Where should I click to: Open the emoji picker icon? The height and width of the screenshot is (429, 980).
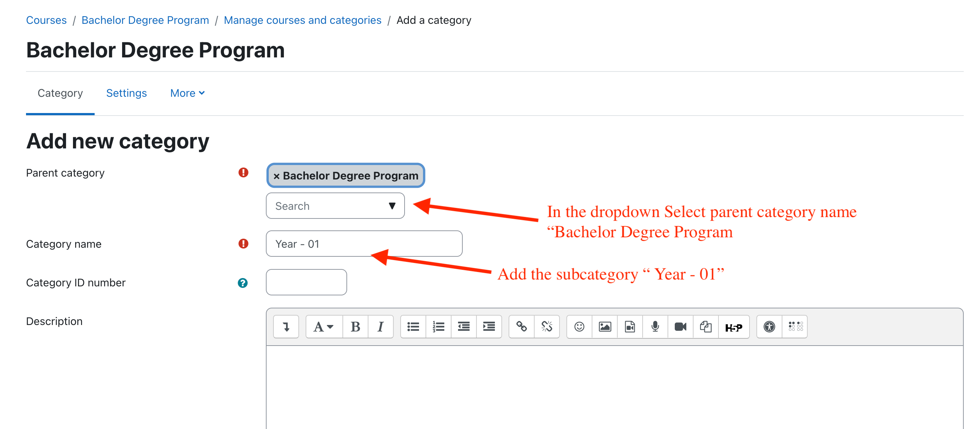[579, 327]
